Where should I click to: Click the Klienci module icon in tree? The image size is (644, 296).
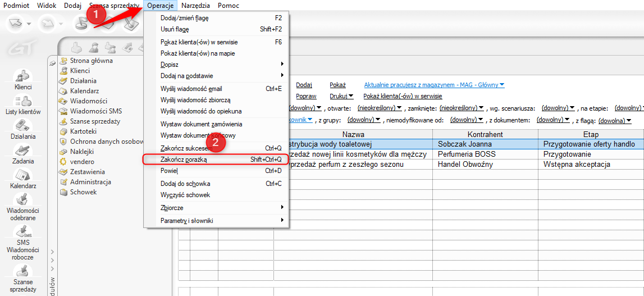pos(63,71)
